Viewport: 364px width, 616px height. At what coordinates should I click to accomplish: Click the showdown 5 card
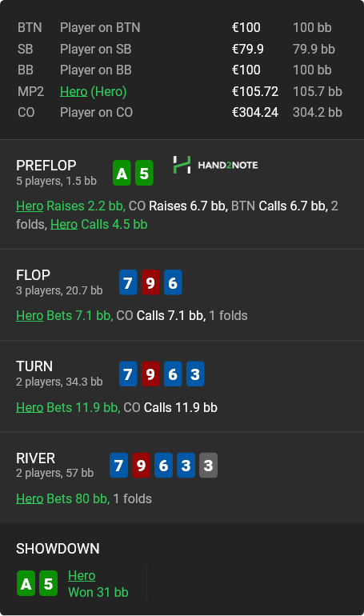[48, 583]
